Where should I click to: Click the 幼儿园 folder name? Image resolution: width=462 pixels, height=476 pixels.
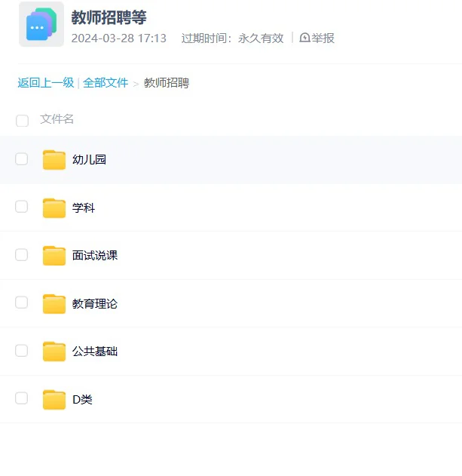click(89, 159)
